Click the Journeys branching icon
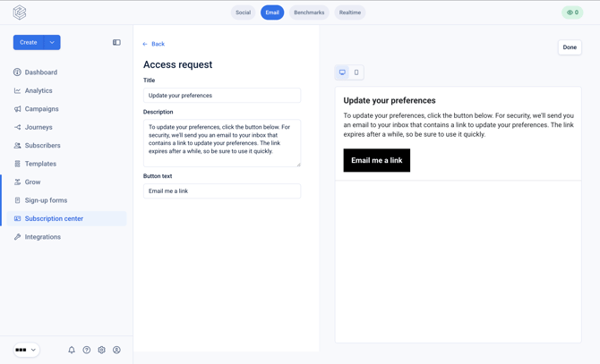Image resolution: width=600 pixels, height=364 pixels. pyautogui.click(x=17, y=127)
